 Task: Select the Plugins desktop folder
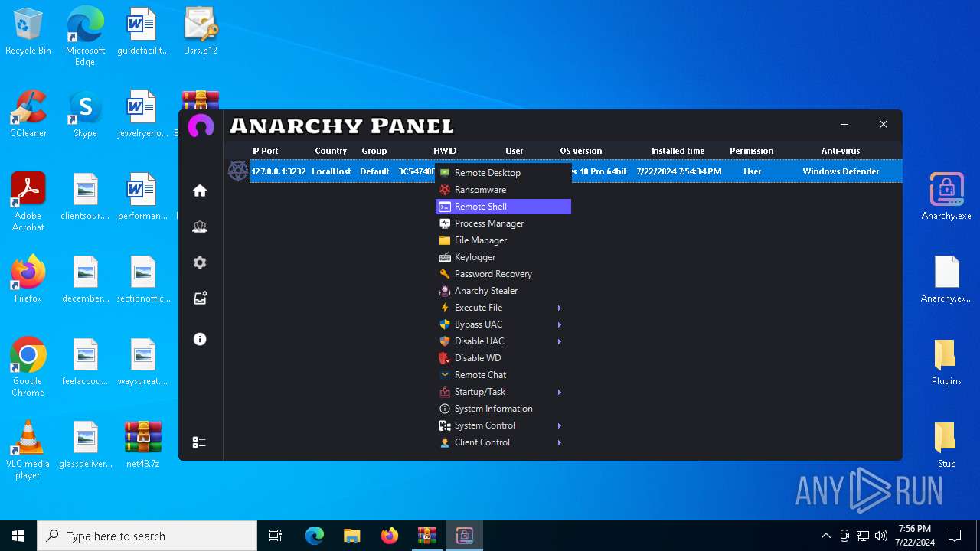coord(946,362)
